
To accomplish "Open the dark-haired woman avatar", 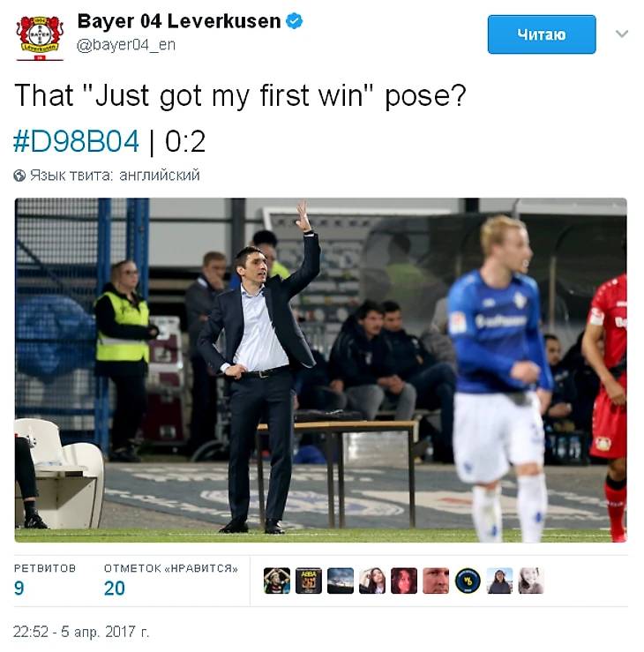I will coord(372,581).
